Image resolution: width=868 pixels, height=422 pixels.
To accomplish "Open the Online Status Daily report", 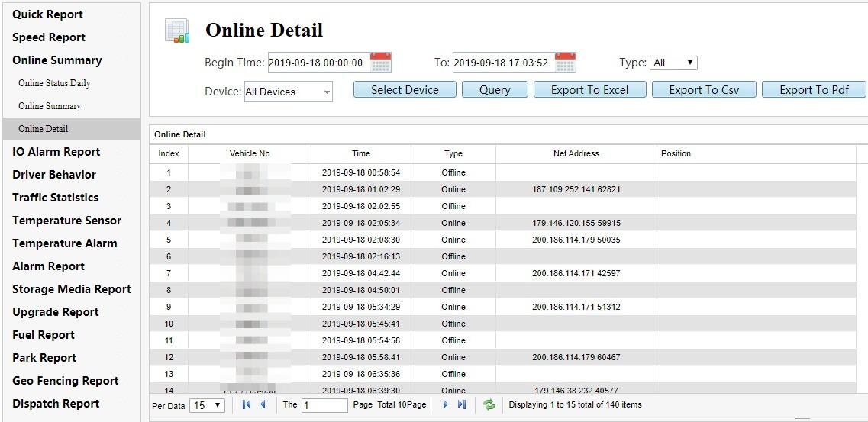I will tap(54, 83).
